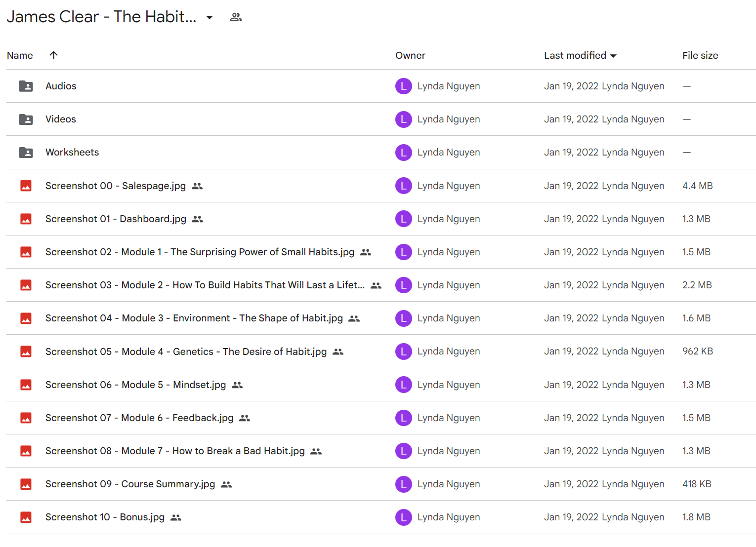Open Screenshot 10 - Bonus.jpg

[x=105, y=517]
